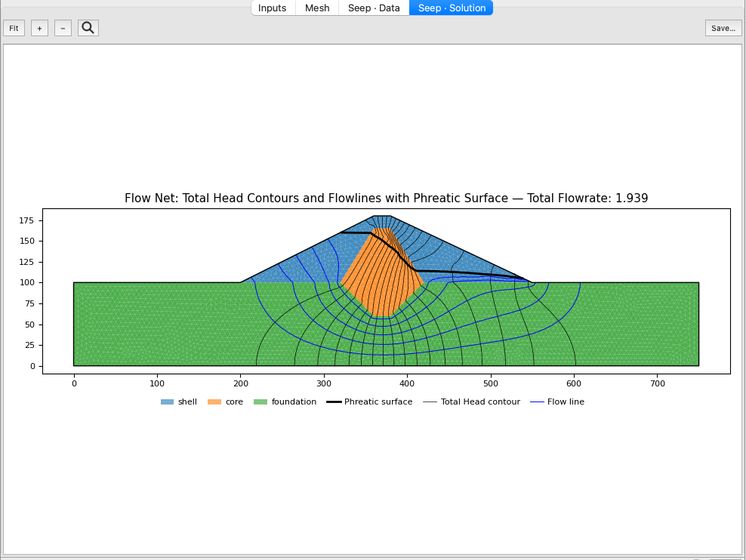Viewport: 746px width, 560px height.
Task: Zoom in with the plus button
Action: (39, 28)
